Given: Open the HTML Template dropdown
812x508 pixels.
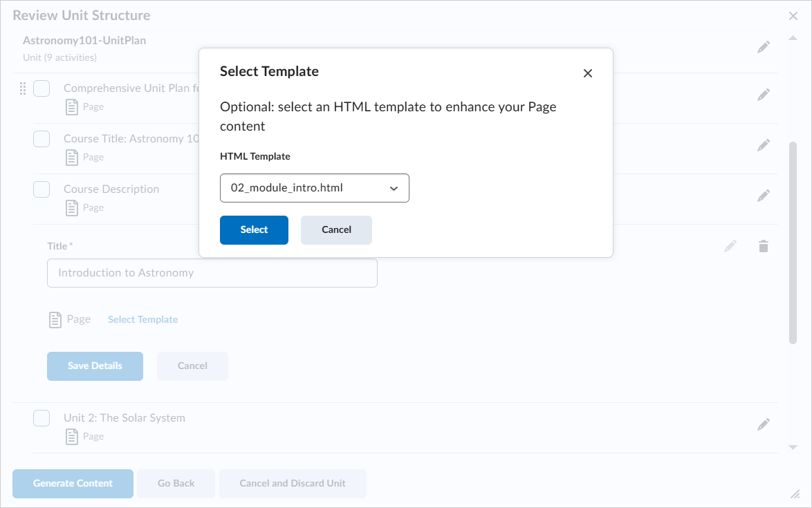Looking at the screenshot, I should pos(315,188).
